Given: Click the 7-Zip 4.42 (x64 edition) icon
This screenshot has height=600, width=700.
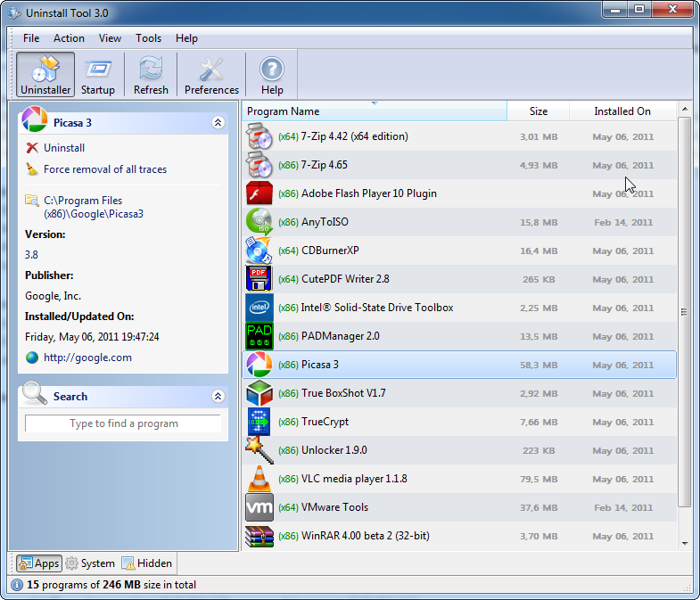Looking at the screenshot, I should [x=259, y=136].
